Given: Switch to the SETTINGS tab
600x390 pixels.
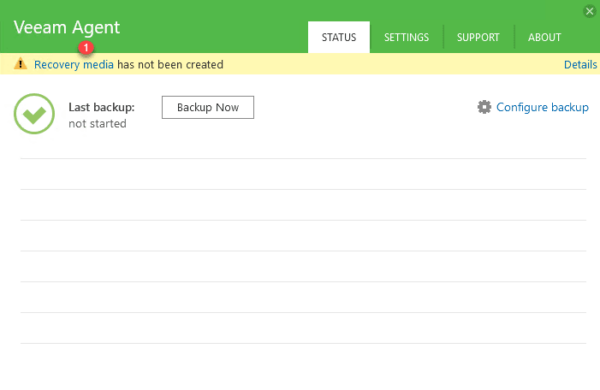Looking at the screenshot, I should pos(406,37).
